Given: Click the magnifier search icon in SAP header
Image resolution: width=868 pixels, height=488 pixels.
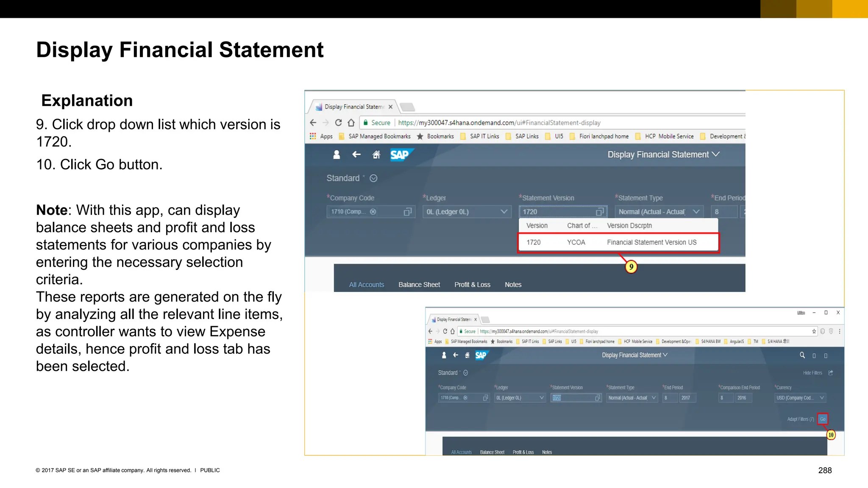Looking at the screenshot, I should [x=802, y=355].
